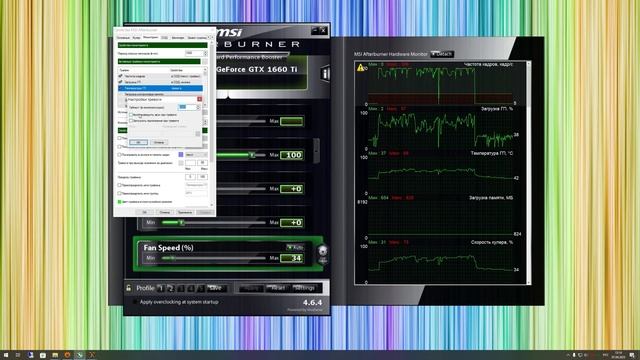Click the purple graph color swatch
Viewport: 640px width, 360px height.
pyautogui.click(x=181, y=155)
